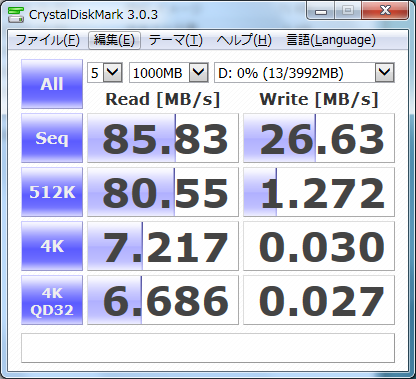Select the 512K read result 80.55
416x379 pixels.
(x=163, y=192)
